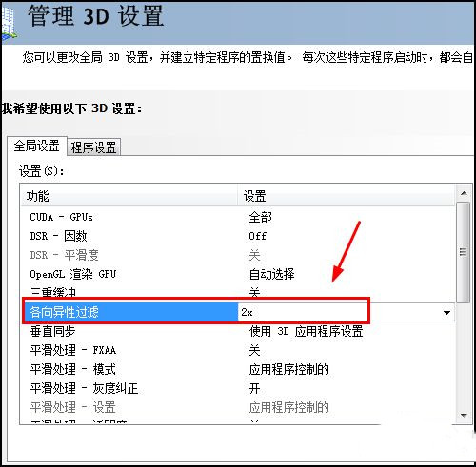Open the 各向异性过滤 dropdown arrow
The height and width of the screenshot is (467, 476).
coord(446,313)
